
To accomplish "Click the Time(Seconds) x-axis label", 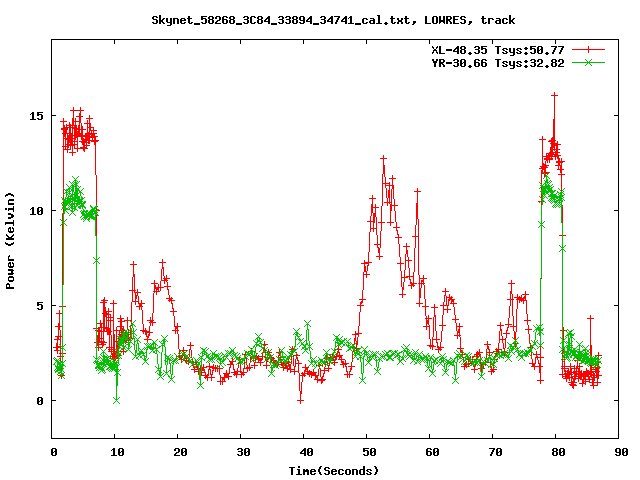I will (334, 471).
